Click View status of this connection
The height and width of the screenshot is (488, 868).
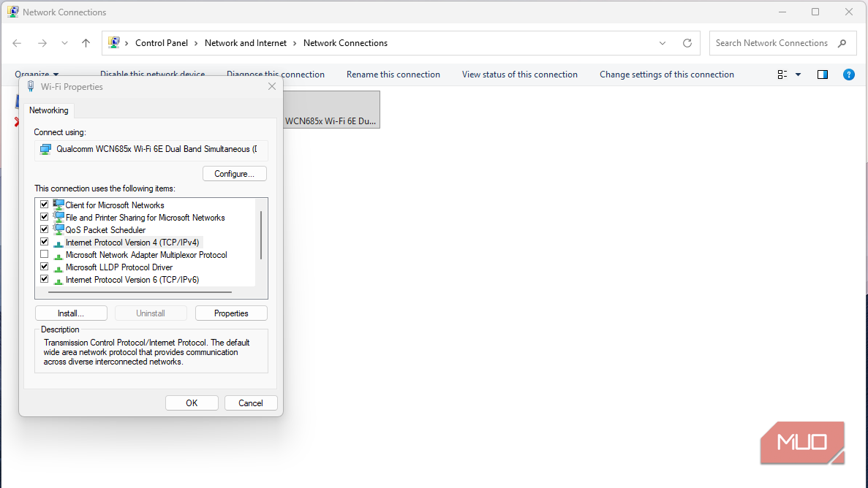519,74
